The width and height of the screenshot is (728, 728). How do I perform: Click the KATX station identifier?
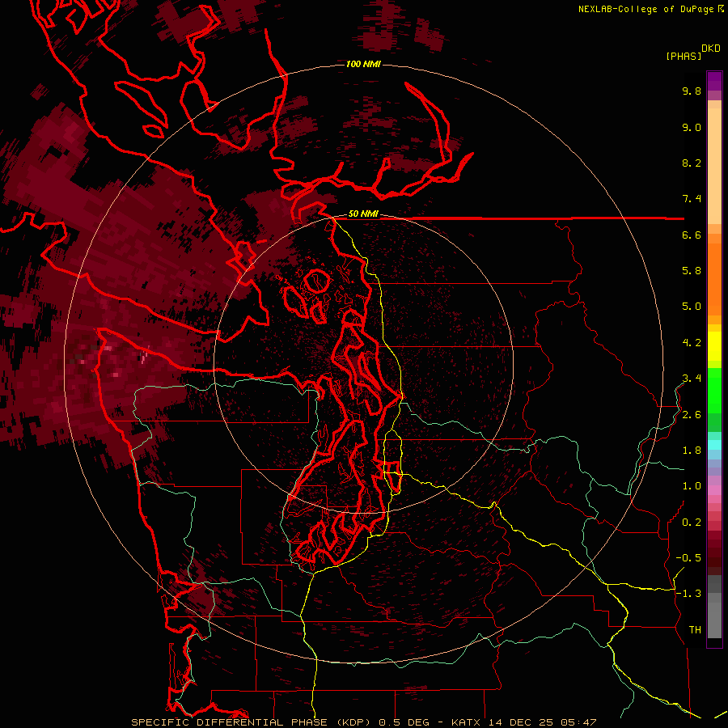(x=467, y=722)
